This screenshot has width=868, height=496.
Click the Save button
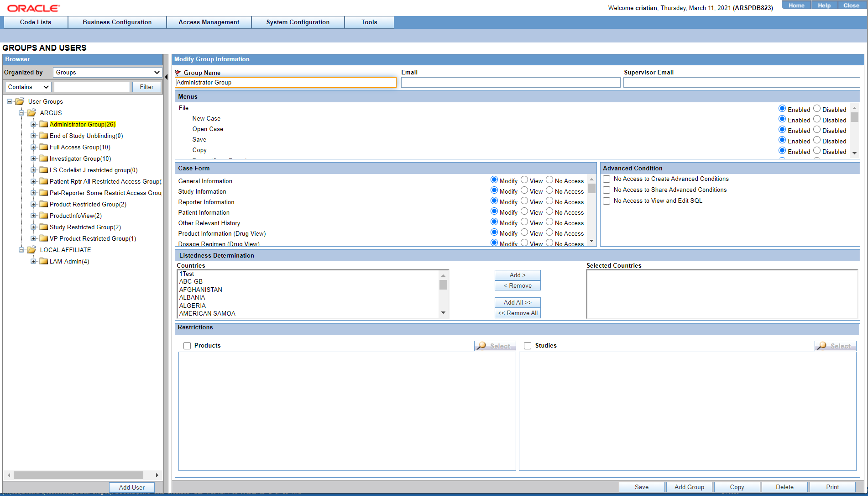coord(642,487)
